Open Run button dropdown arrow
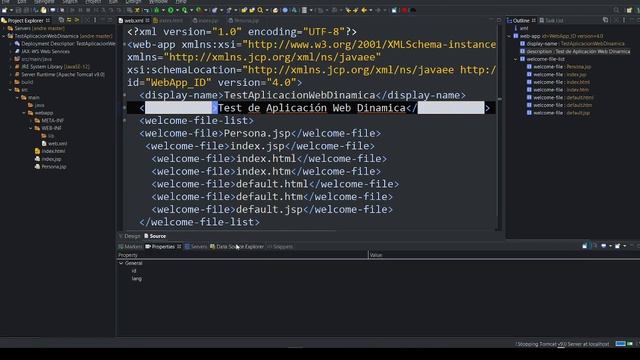The image size is (640, 360). pyautogui.click(x=177, y=10)
